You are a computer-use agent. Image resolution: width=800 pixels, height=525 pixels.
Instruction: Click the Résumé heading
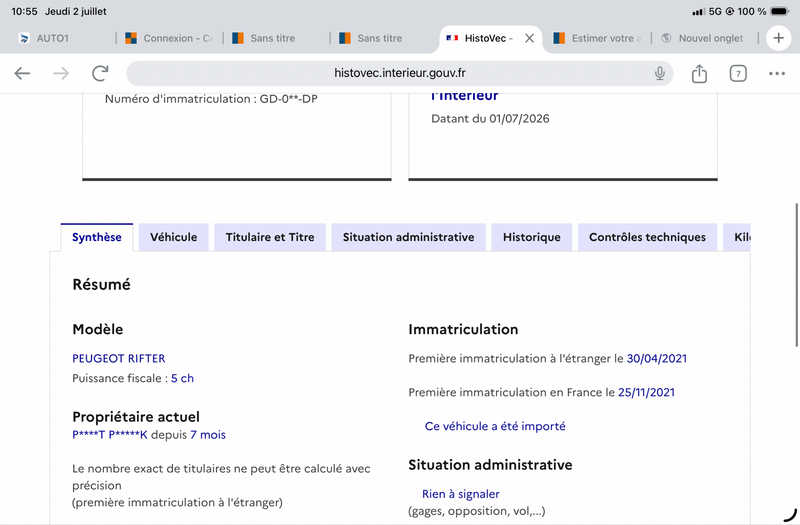(102, 284)
